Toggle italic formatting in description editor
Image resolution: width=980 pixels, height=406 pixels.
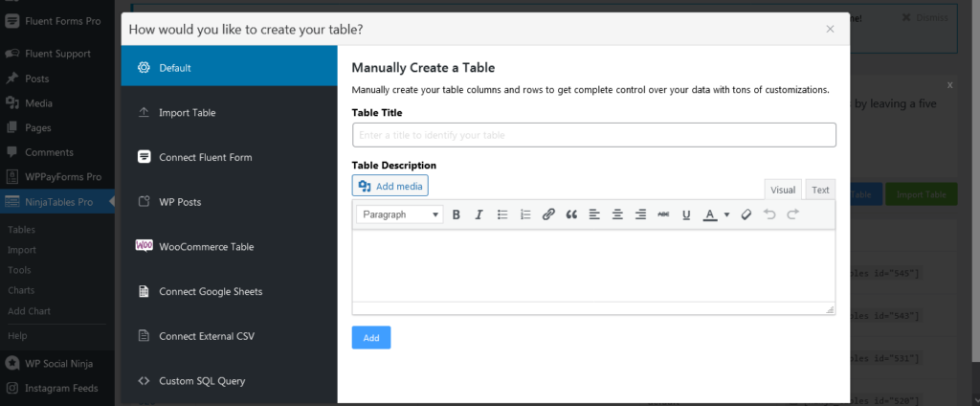tap(479, 214)
